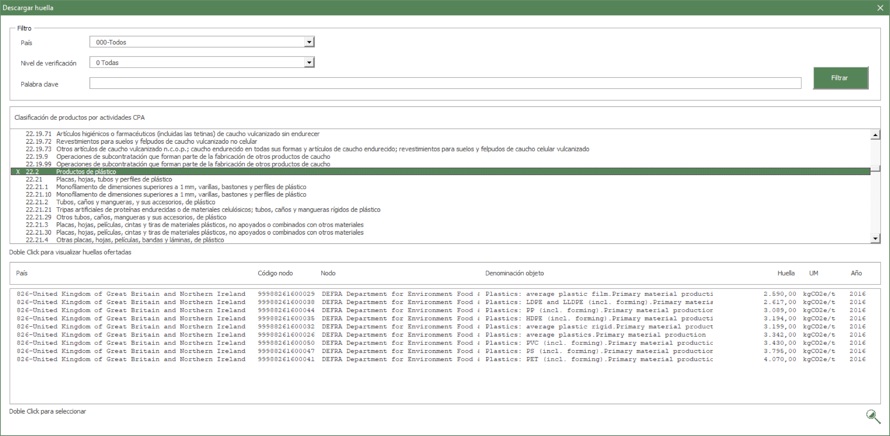This screenshot has width=890, height=436.
Task: Click the Nodo column header
Action: click(328, 274)
